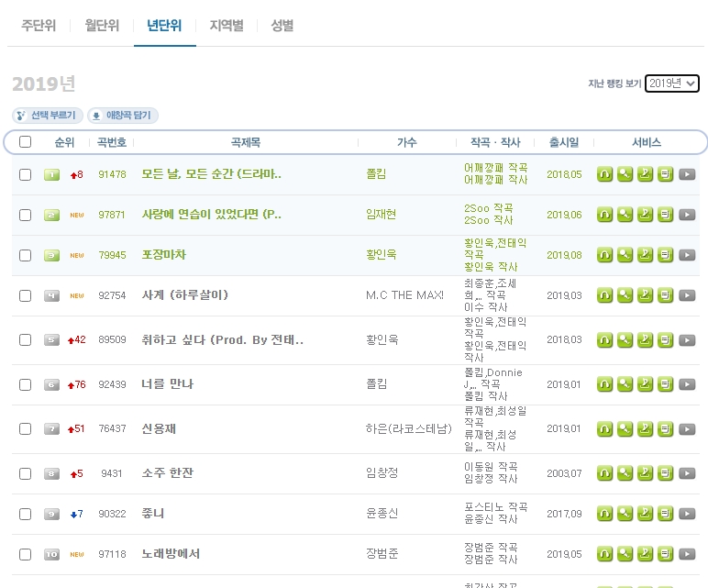Check the box for 모든 날, 모든 순간
708x588 pixels.
click(x=26, y=174)
